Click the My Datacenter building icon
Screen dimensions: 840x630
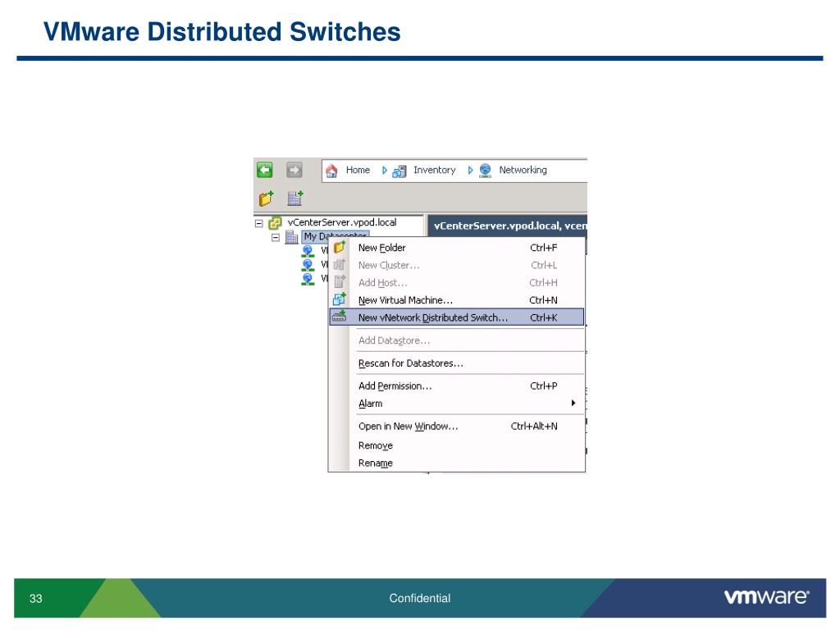291,237
